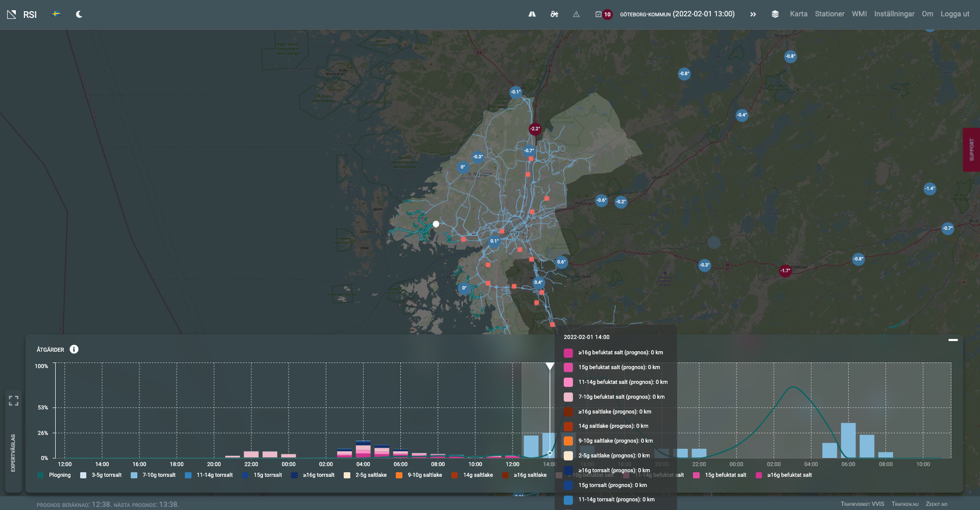
Task: Open the map layers stack icon
Action: pos(775,14)
